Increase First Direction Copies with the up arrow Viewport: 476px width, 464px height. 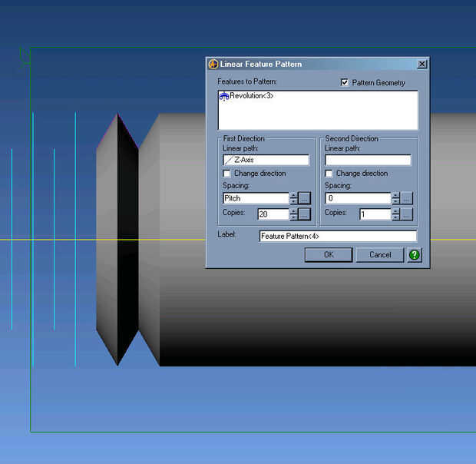tap(293, 211)
